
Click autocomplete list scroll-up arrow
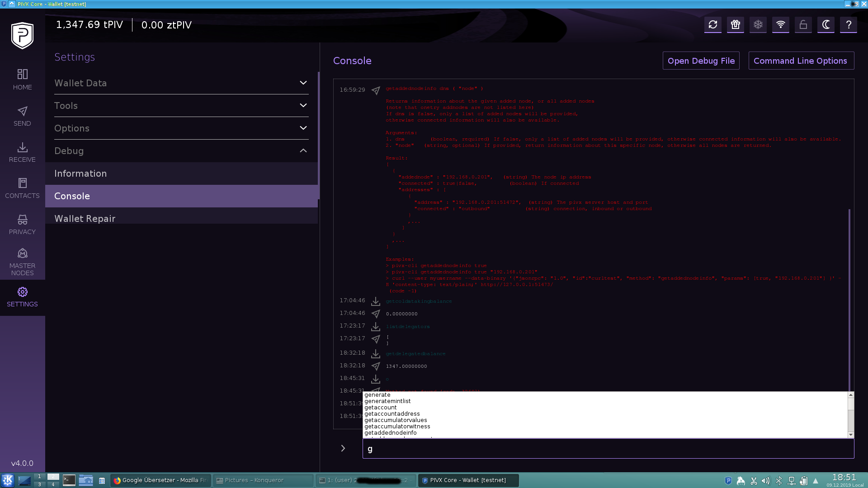pos(851,395)
